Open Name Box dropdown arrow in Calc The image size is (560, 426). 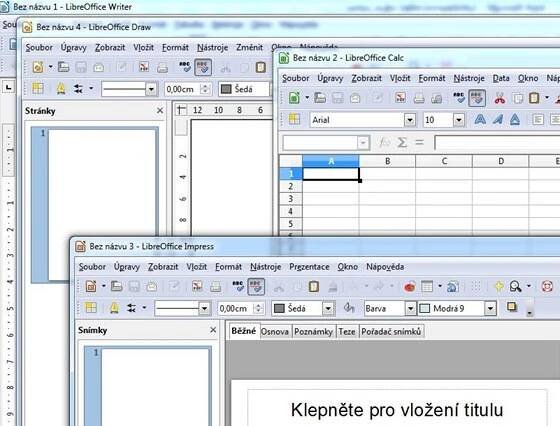(x=362, y=143)
